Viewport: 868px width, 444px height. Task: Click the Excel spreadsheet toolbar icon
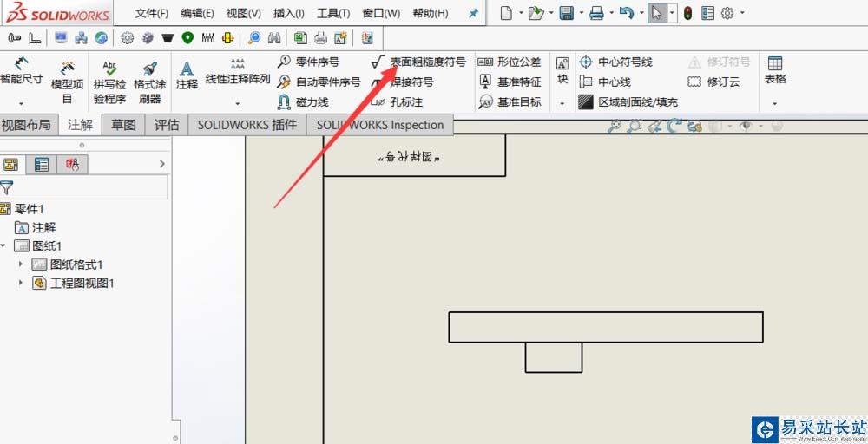pyautogui.click(x=300, y=37)
